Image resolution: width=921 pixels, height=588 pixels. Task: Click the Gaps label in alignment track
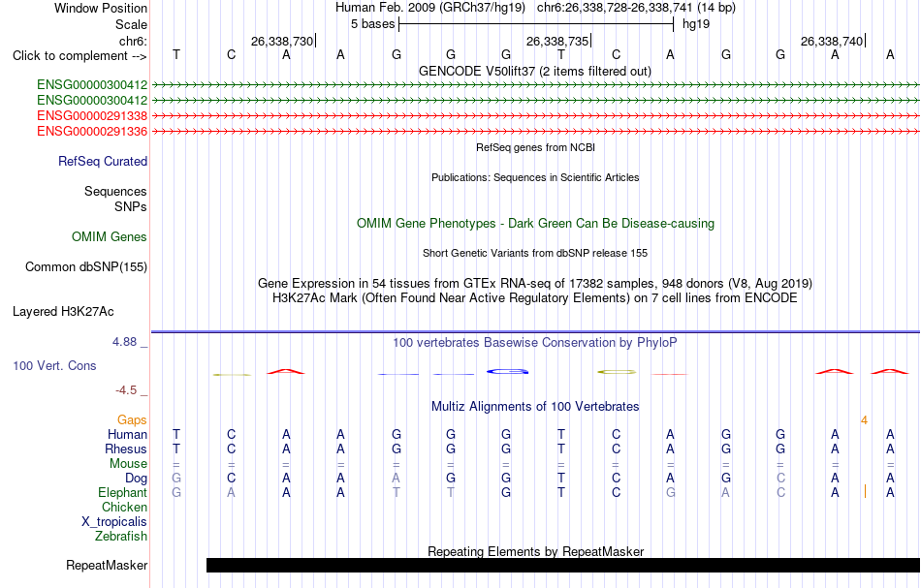[132, 420]
